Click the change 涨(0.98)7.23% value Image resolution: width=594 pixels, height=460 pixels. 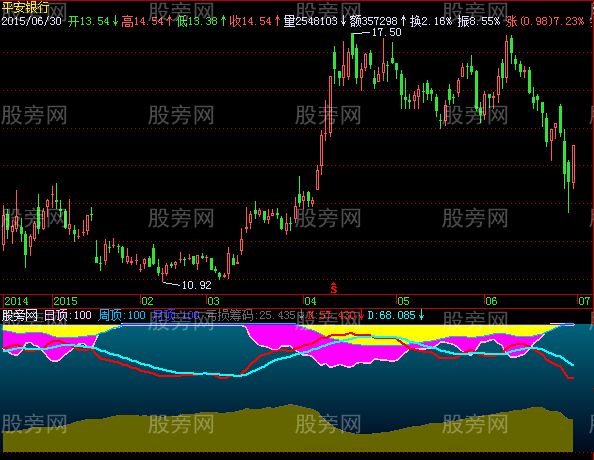tap(545, 21)
